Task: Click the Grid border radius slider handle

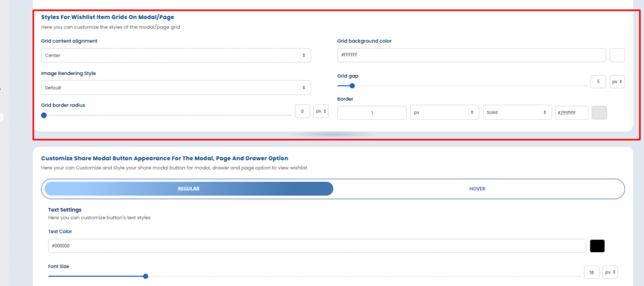Action: point(44,115)
